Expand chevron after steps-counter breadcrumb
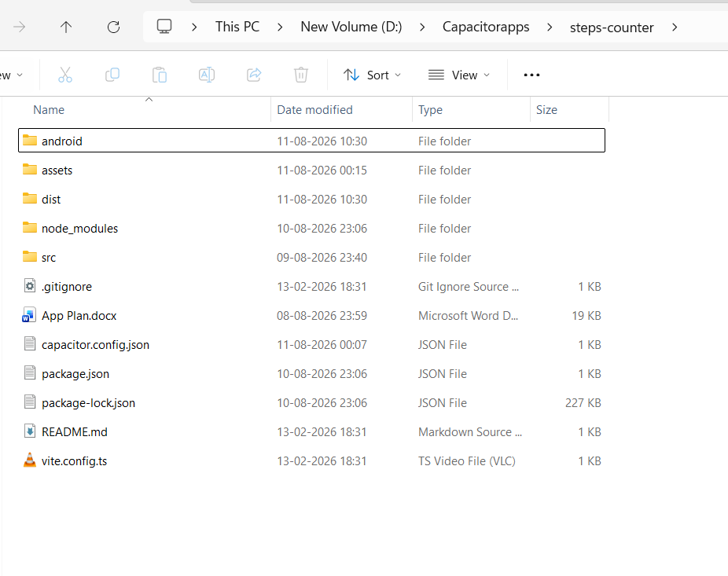Image resolution: width=728 pixels, height=576 pixels. (x=675, y=28)
